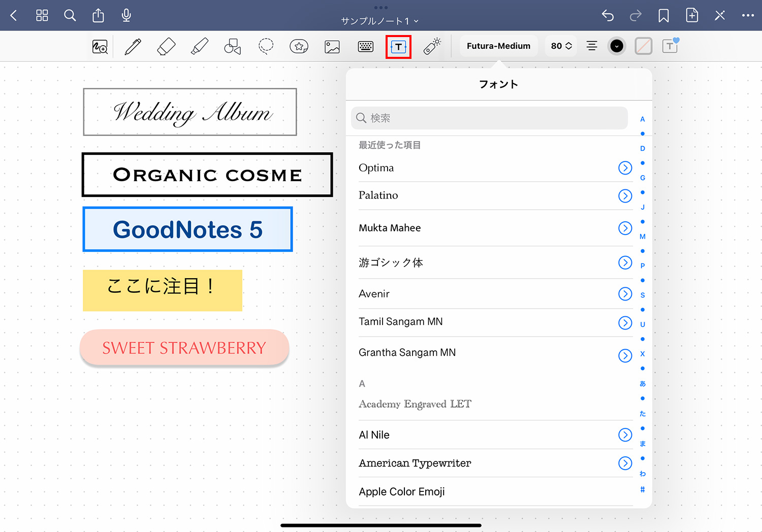Viewport: 762px width, 532px height.
Task: Select the Highlighter tool
Action: (x=200, y=47)
